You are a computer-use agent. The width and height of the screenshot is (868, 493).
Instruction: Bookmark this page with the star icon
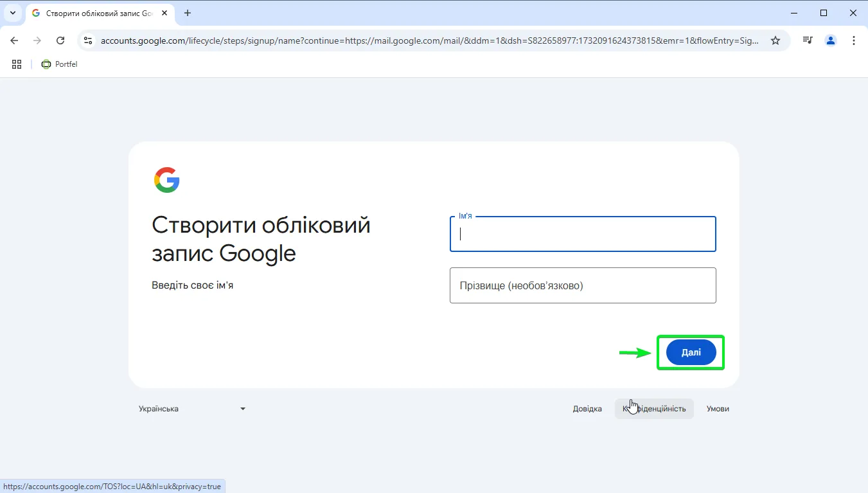pyautogui.click(x=775, y=40)
